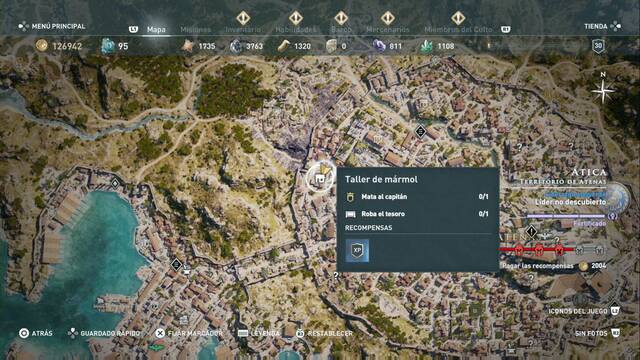Go to the Mercenarios tab
The image size is (640, 360).
pyautogui.click(x=387, y=29)
